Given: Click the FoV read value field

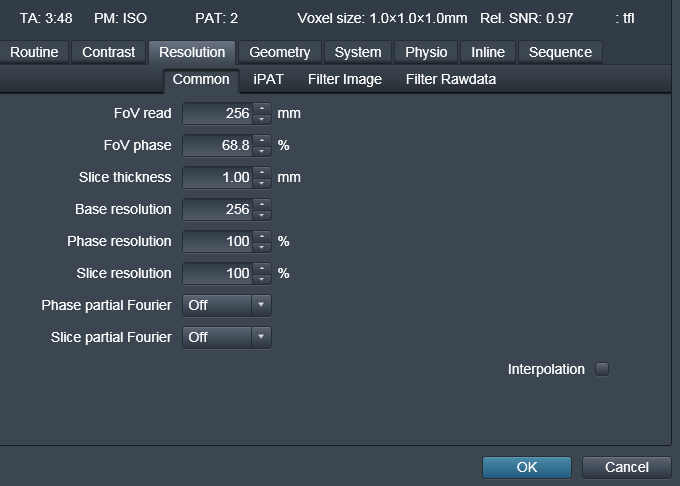Looking at the screenshot, I should pyautogui.click(x=218, y=113).
